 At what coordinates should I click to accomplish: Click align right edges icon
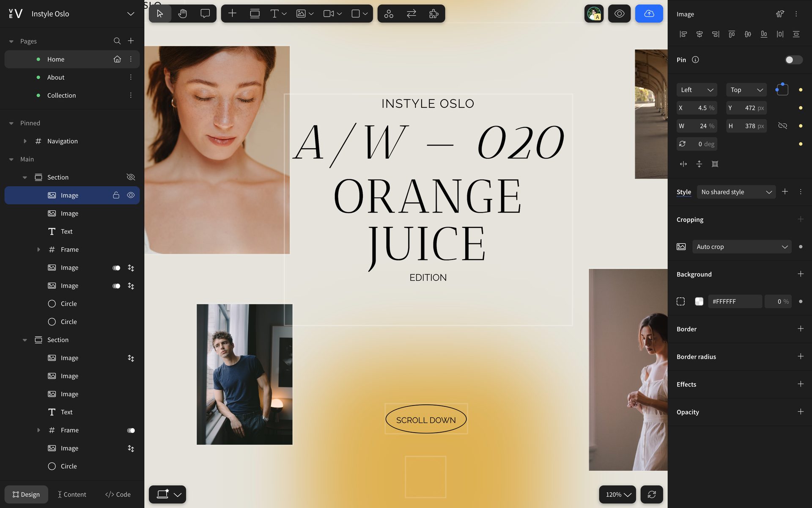[716, 34]
